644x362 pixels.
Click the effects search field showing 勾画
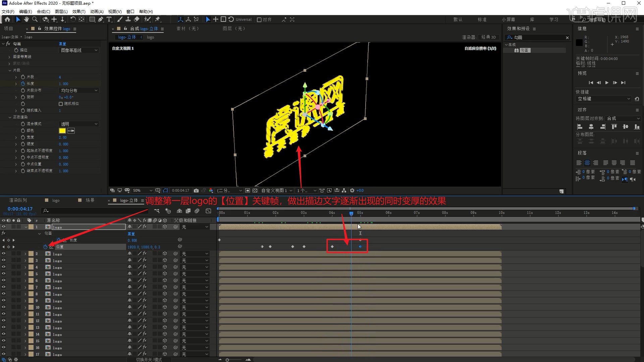(x=538, y=38)
